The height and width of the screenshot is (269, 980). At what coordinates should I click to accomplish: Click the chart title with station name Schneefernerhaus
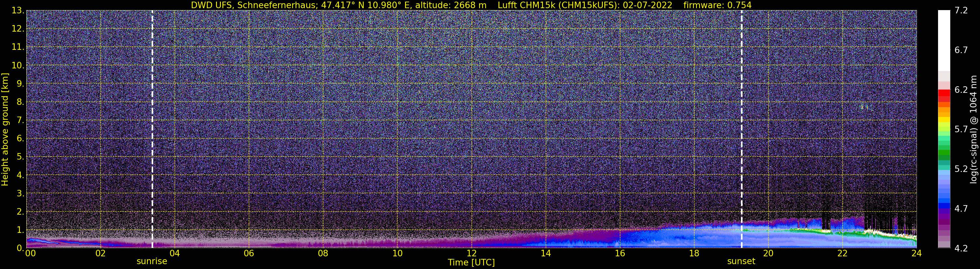coord(339,5)
